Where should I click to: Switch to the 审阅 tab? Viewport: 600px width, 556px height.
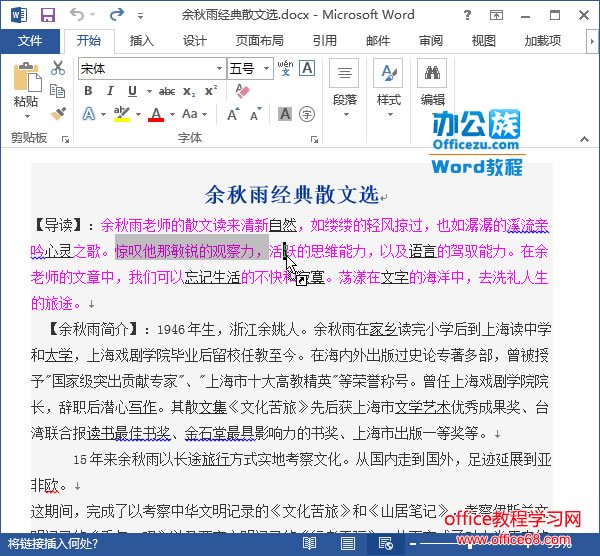click(430, 41)
